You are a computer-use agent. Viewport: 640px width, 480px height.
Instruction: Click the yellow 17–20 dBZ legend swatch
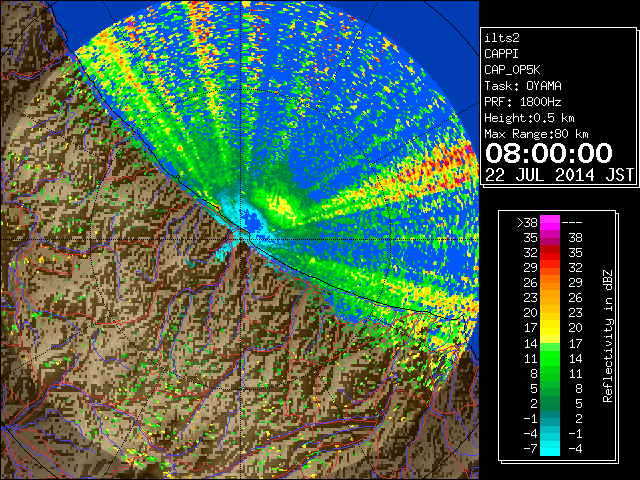(x=550, y=328)
